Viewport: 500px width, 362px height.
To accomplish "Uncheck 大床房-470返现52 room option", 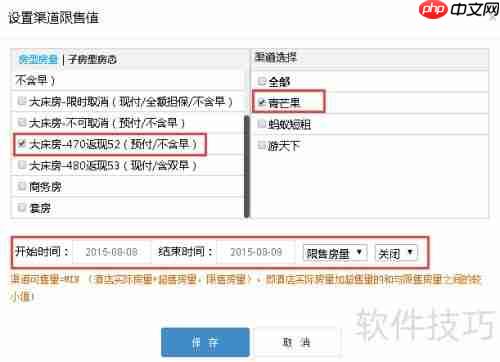I will (22, 144).
